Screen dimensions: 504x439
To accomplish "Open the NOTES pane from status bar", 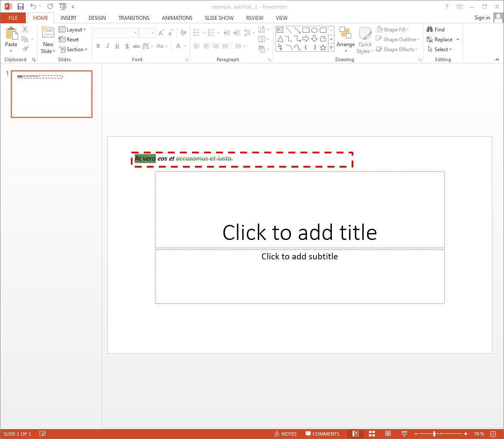I will (x=285, y=434).
